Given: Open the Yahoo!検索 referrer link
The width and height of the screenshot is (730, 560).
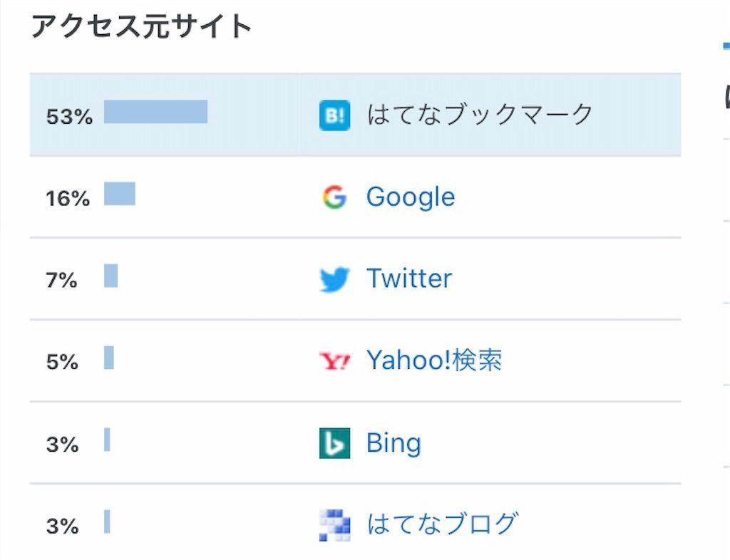Looking at the screenshot, I should [434, 360].
